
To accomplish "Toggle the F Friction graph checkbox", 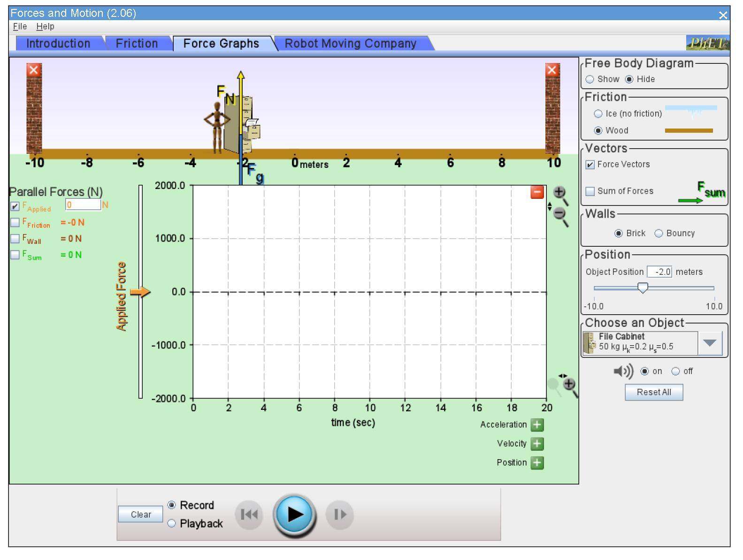I will coord(15,222).
